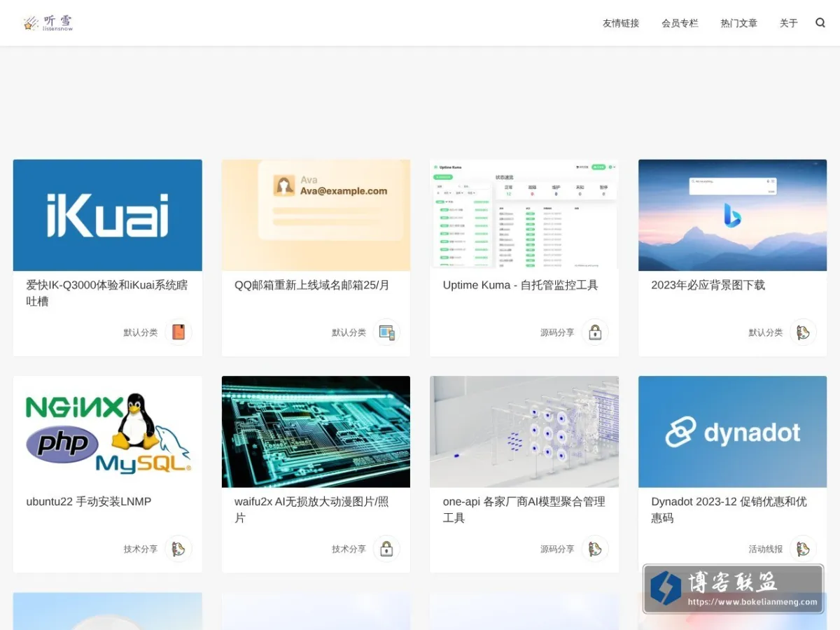Open the article ubuntu22 手动安装LNMP
Viewport: 840px width, 630px height.
89,501
